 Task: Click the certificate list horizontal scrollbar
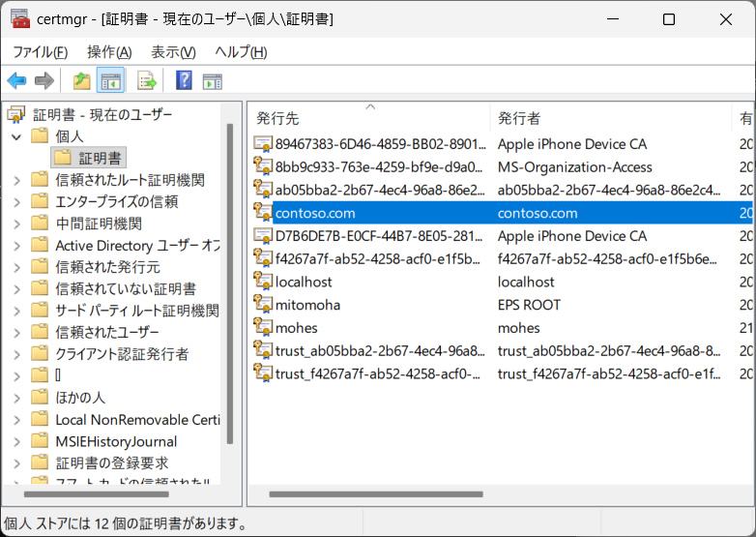(376, 494)
